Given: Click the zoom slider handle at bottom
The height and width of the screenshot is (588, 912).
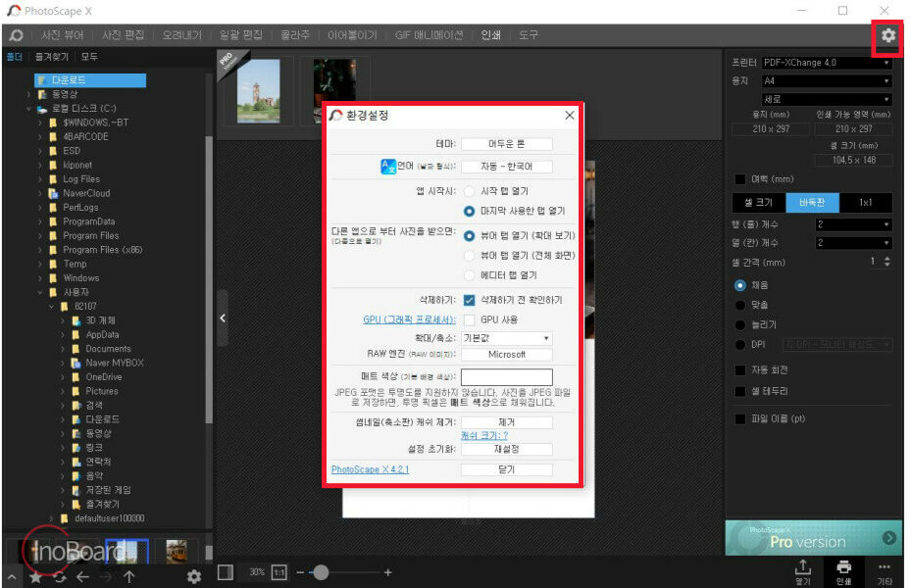Looking at the screenshot, I should click(321, 573).
